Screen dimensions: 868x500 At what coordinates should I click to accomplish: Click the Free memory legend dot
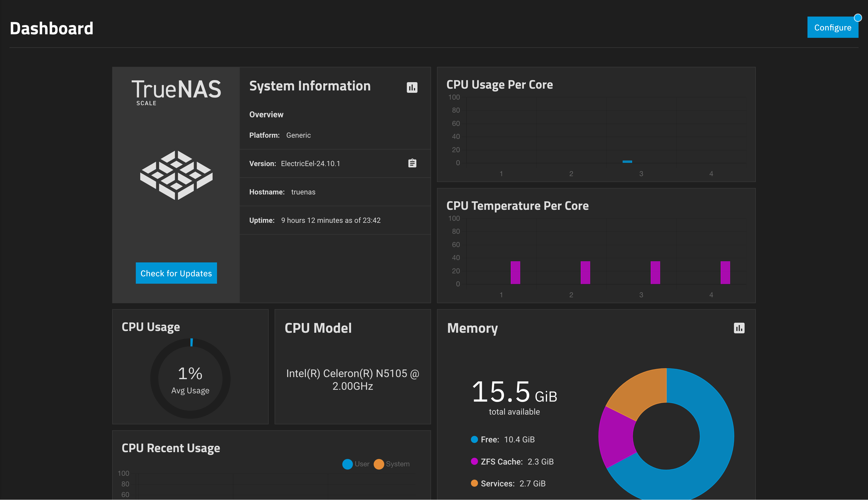[x=474, y=439]
